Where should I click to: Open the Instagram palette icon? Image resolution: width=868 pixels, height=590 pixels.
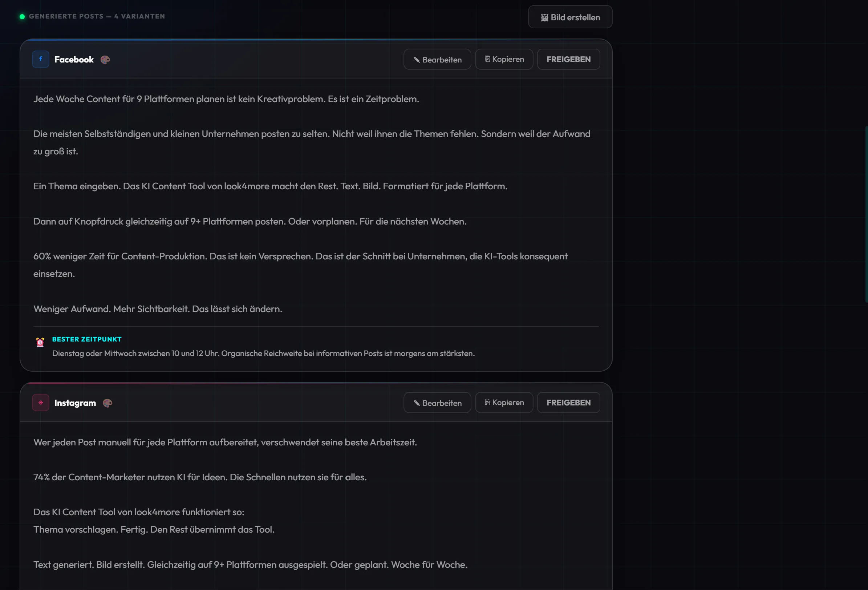click(x=108, y=403)
